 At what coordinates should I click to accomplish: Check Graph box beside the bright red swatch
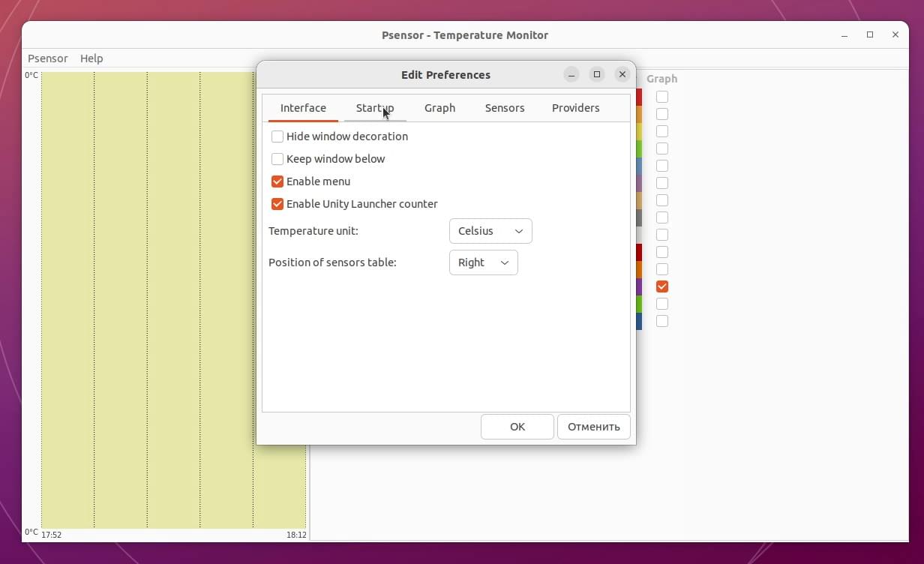click(x=662, y=97)
